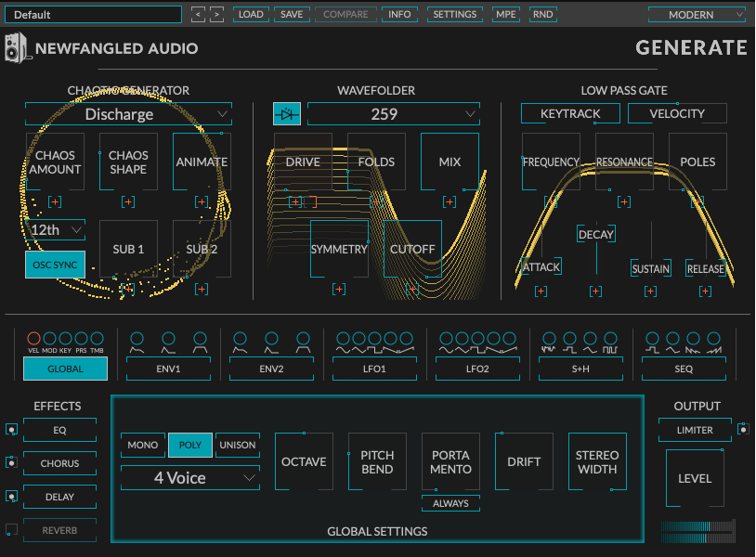This screenshot has width=756, height=557.
Task: Click the RND randomize button
Action: (542, 14)
